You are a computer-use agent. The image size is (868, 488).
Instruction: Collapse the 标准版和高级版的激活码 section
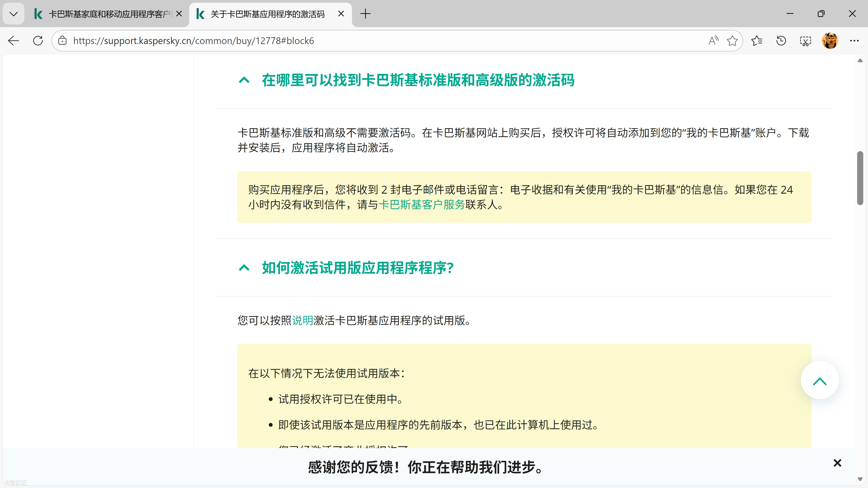[x=244, y=80]
